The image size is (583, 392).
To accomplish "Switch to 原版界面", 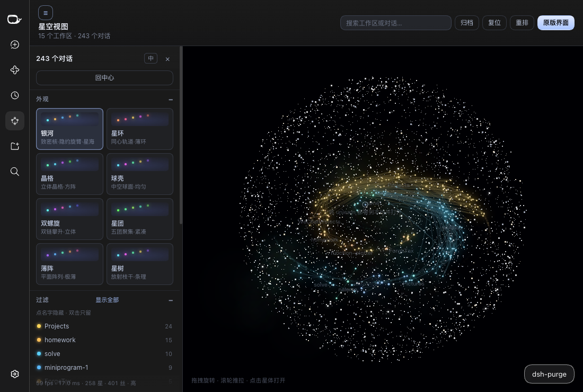I will (x=555, y=23).
